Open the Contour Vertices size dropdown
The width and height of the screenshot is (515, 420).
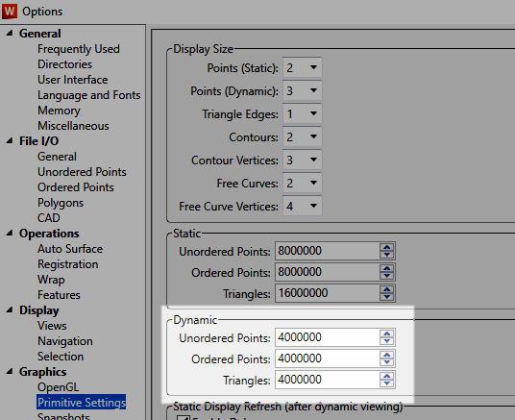(x=302, y=160)
